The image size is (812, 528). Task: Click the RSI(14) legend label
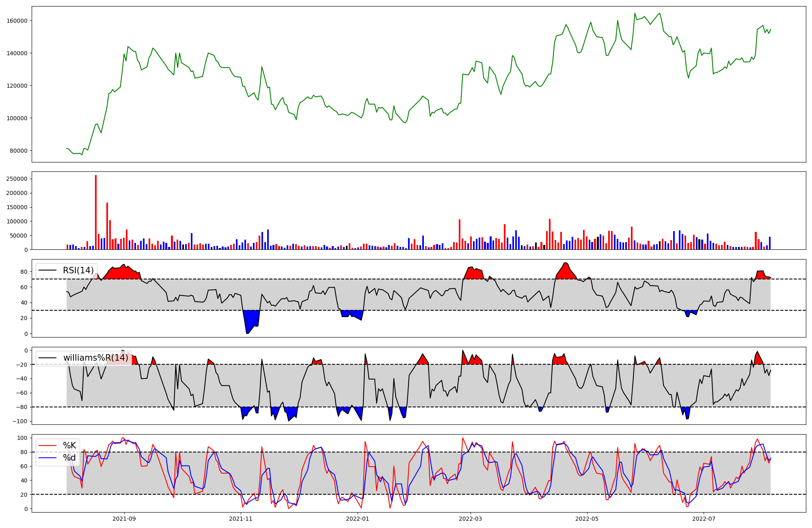[x=78, y=270]
